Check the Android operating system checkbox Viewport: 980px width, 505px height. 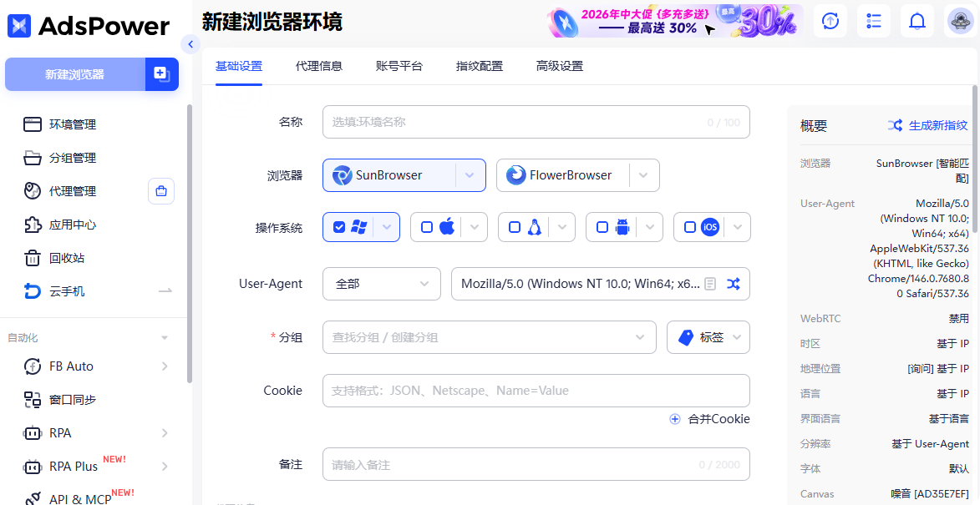(x=602, y=227)
